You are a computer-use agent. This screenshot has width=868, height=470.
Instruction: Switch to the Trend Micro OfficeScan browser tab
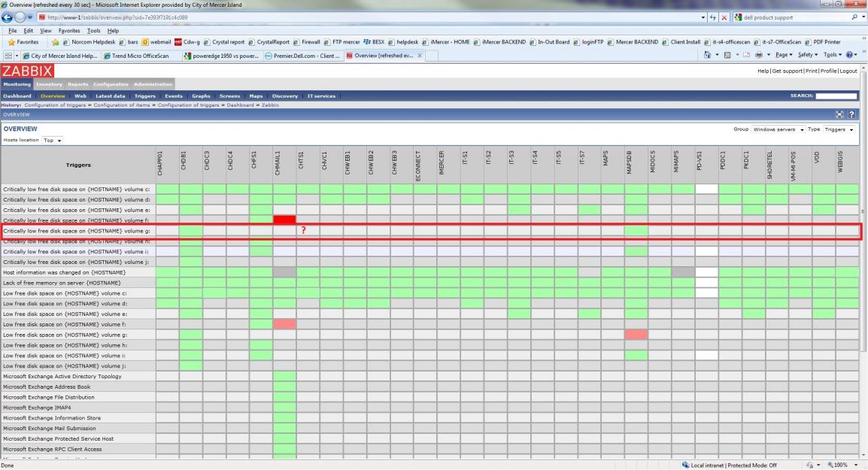(x=141, y=56)
